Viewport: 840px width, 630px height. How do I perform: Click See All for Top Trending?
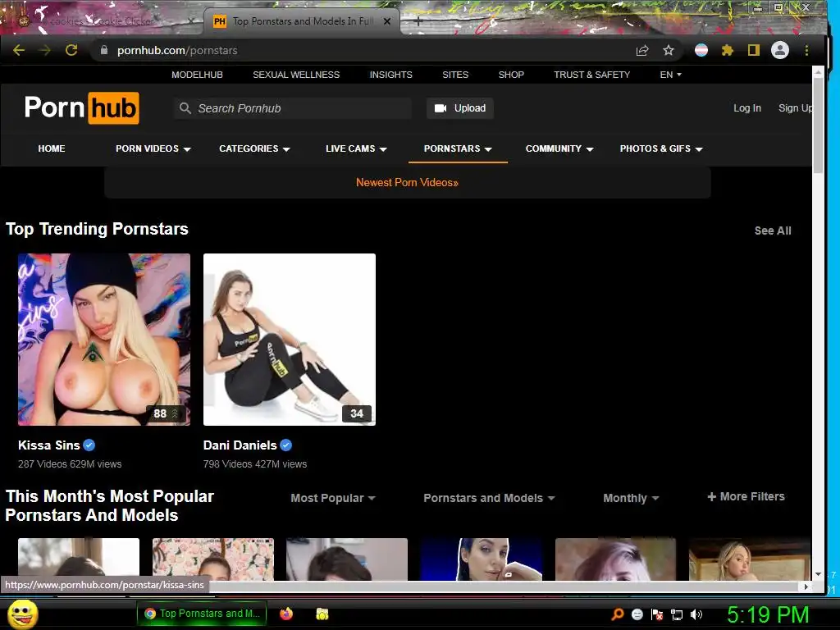click(773, 231)
